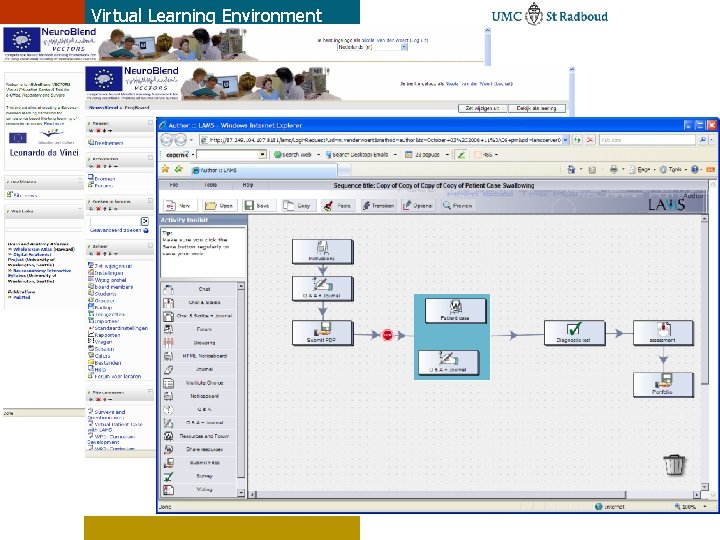Pick the Journal activity tool
Screen dimensions: 720x540
point(198,369)
